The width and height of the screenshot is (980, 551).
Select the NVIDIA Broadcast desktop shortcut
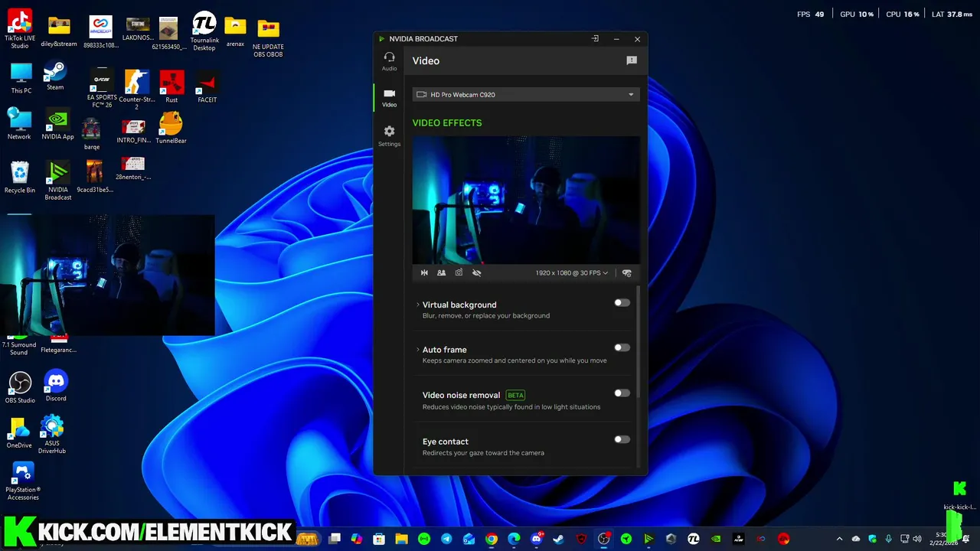[57, 181]
